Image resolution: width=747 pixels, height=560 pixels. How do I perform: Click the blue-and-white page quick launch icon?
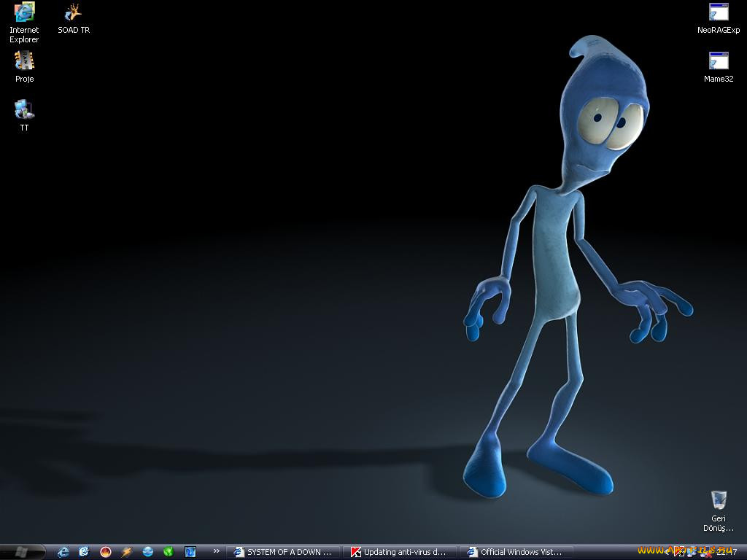(x=85, y=552)
